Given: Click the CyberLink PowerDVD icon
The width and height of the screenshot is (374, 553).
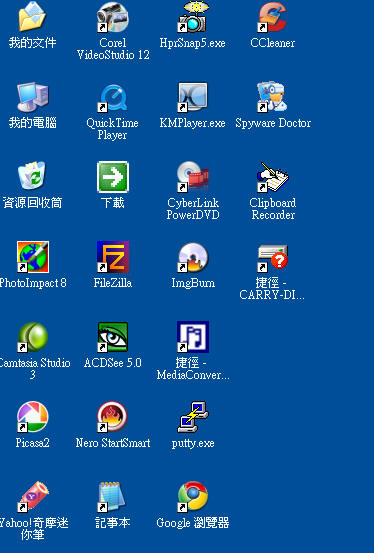Looking at the screenshot, I should click(x=193, y=176).
